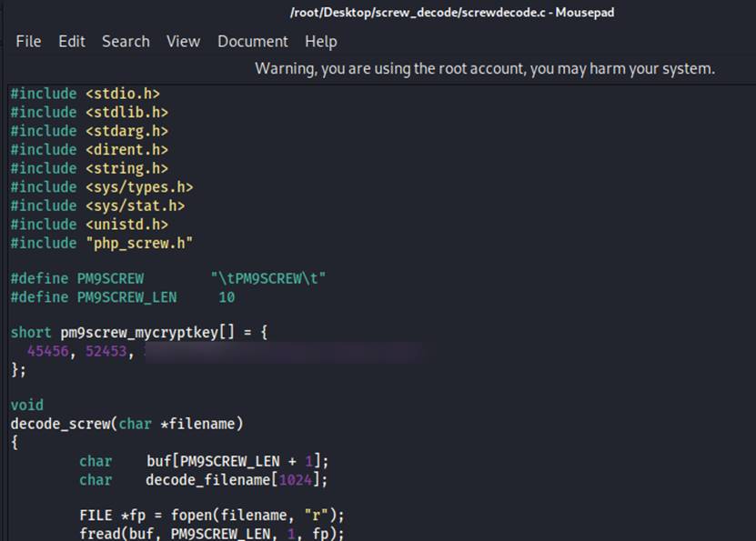Viewport: 756px width, 541px height.
Task: Click the root account warning message
Action: click(x=484, y=69)
